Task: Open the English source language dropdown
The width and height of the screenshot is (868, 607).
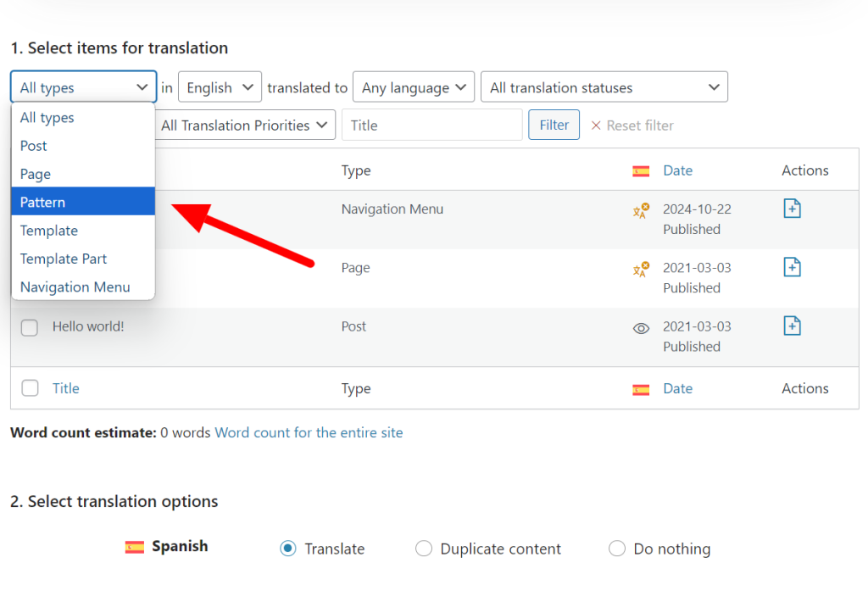Action: point(220,87)
